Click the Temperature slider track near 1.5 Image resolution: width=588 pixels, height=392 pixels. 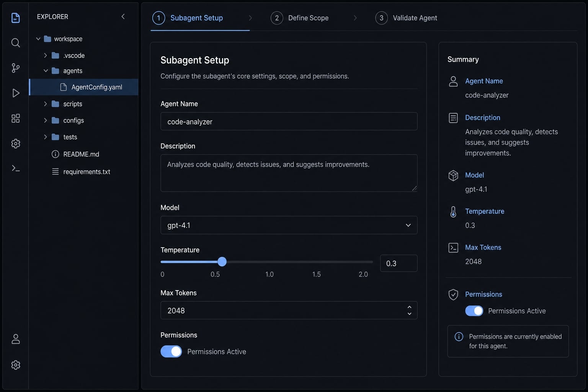pyautogui.click(x=317, y=262)
